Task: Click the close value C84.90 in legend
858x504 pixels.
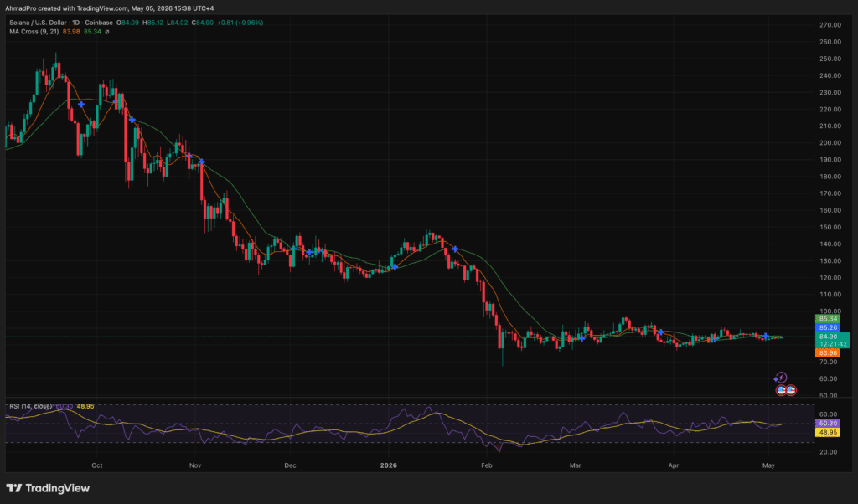Action: click(203, 23)
